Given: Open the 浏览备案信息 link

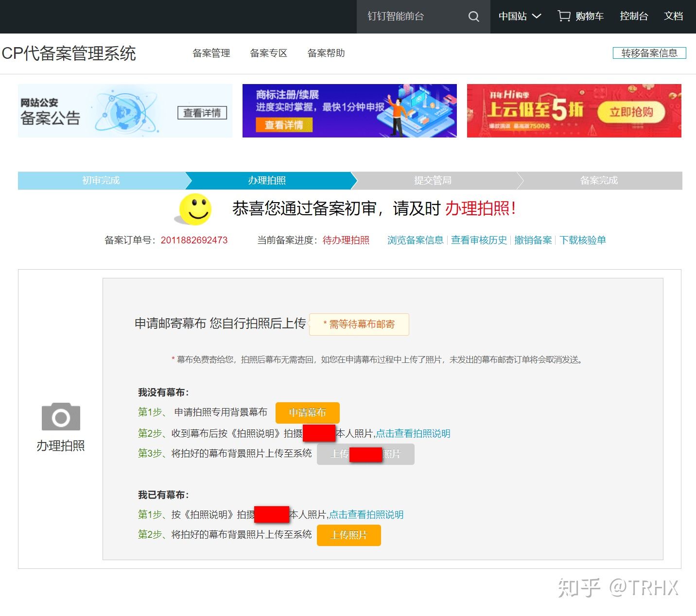Looking at the screenshot, I should click(415, 240).
